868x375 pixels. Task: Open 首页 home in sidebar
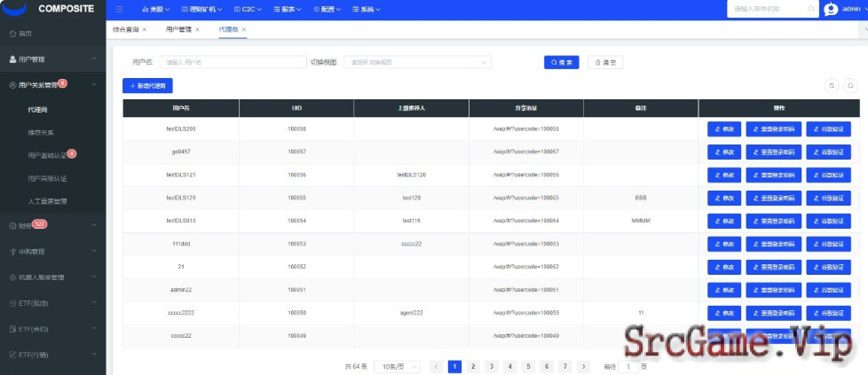pyautogui.click(x=52, y=34)
